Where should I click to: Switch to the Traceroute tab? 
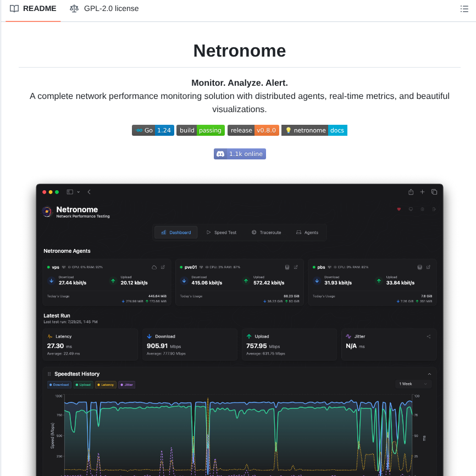(x=266, y=233)
